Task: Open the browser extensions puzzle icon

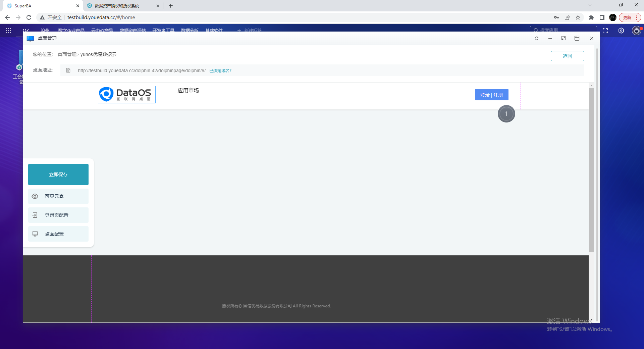Action: [x=591, y=17]
